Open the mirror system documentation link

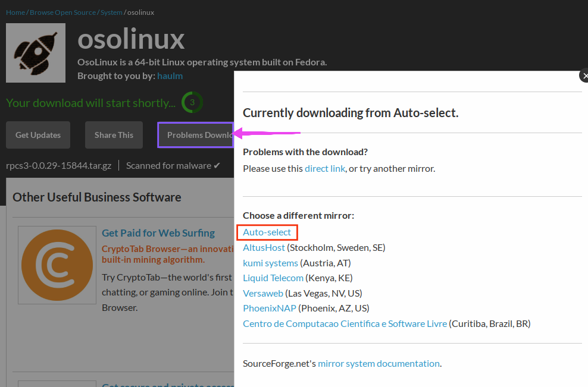[x=379, y=364]
